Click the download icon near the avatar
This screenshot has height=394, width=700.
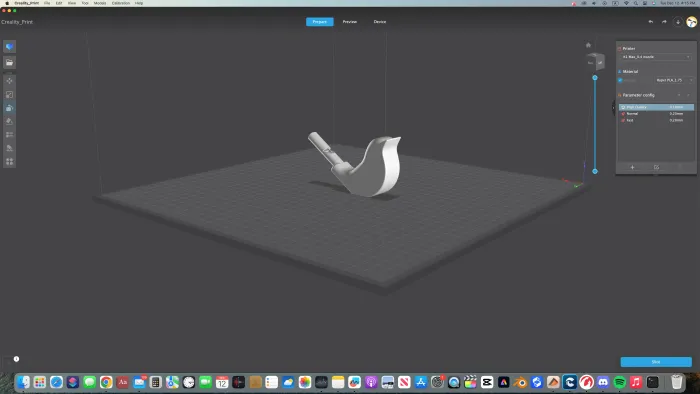(x=678, y=22)
